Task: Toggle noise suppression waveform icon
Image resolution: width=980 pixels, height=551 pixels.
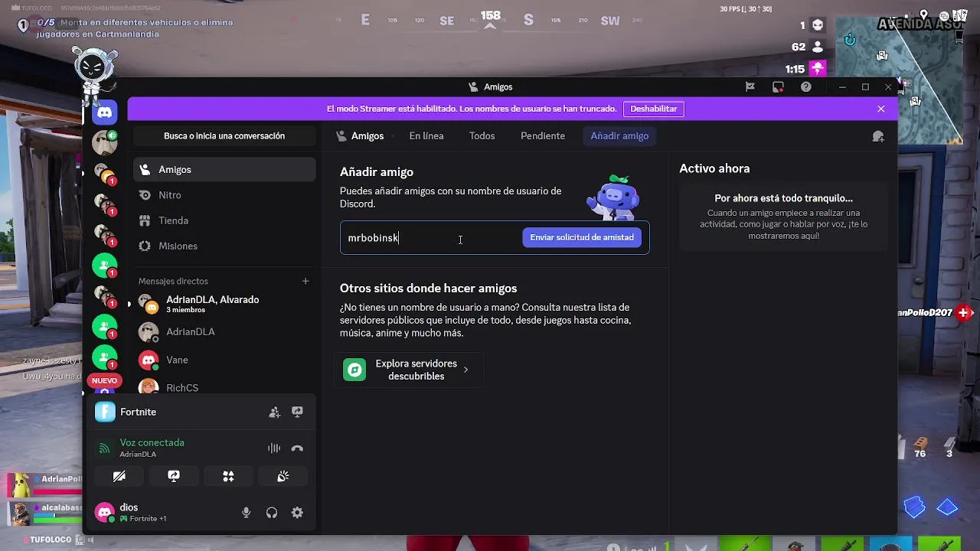Action: 274,448
